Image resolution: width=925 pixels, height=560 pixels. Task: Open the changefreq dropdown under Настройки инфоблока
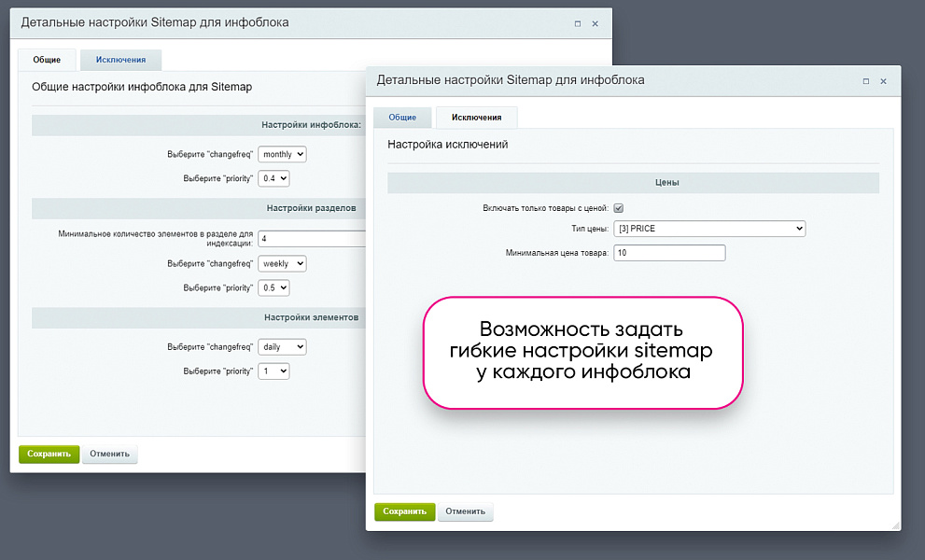pos(282,154)
